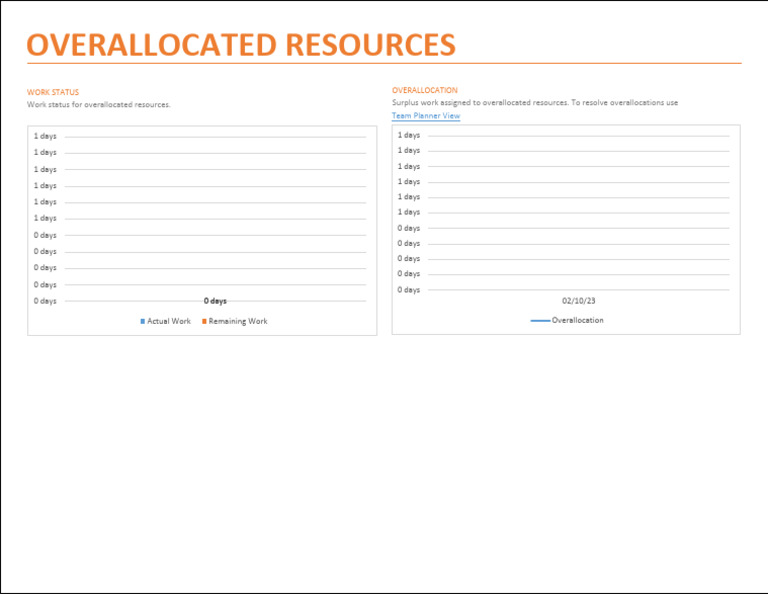Select 'Work status for overallocated resources.' description
The image size is (768, 594).
tap(98, 104)
